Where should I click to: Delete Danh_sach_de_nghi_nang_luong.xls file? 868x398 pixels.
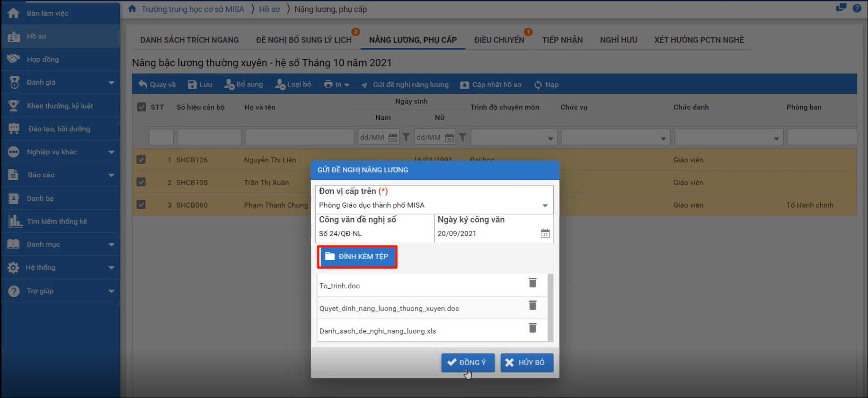(x=532, y=328)
